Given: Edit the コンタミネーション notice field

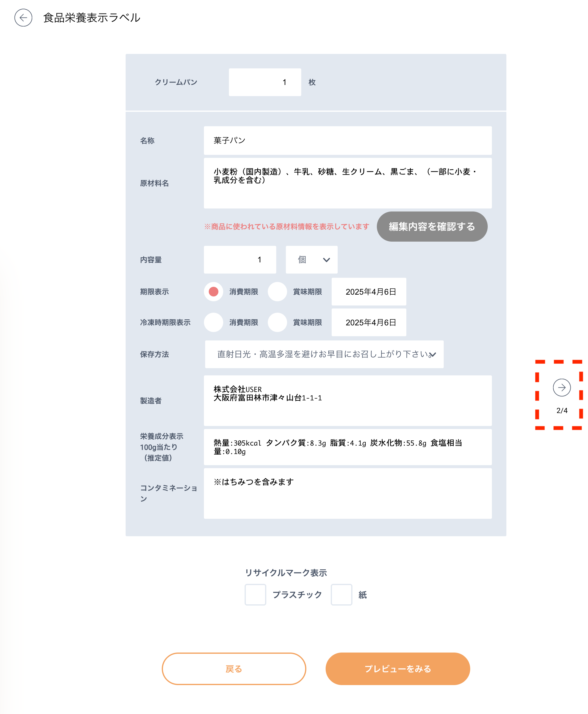Looking at the screenshot, I should pyautogui.click(x=348, y=493).
